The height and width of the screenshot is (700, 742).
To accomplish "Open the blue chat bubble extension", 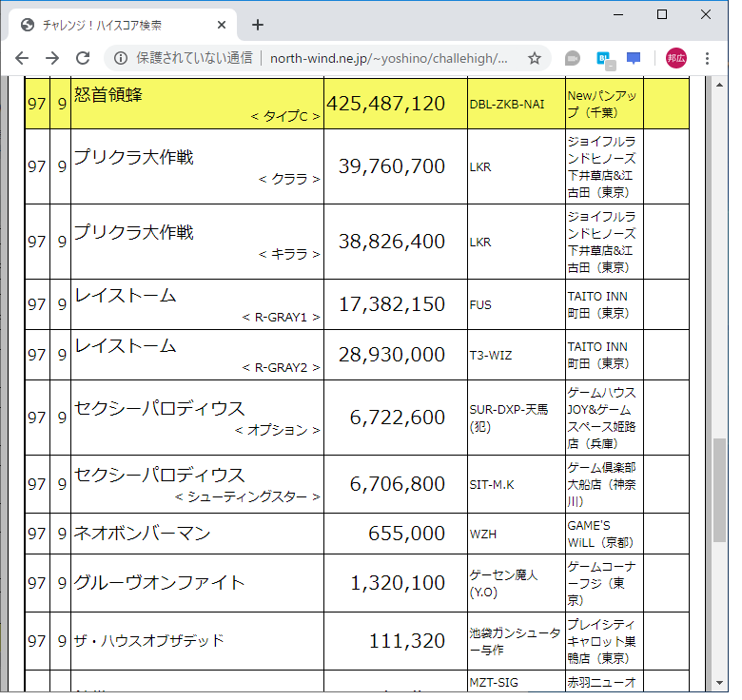I will [634, 58].
